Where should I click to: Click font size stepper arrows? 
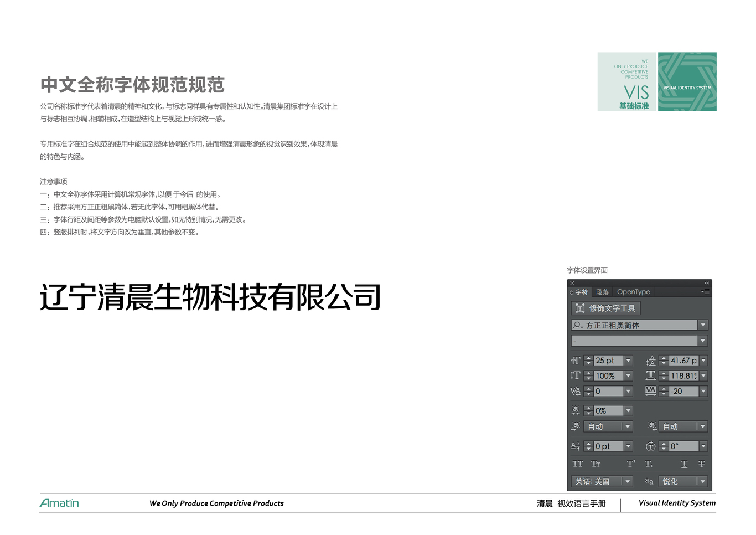click(x=588, y=361)
